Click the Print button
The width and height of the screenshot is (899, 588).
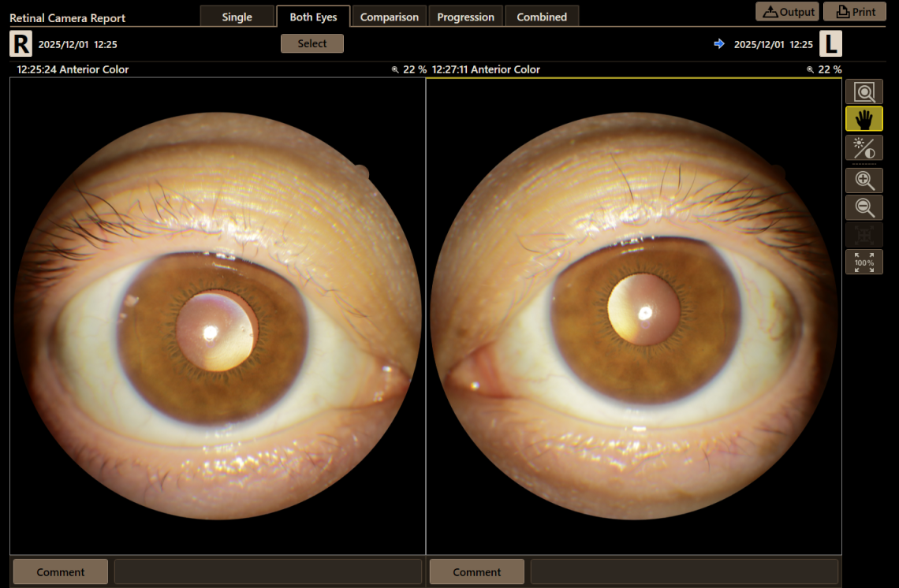(x=854, y=11)
